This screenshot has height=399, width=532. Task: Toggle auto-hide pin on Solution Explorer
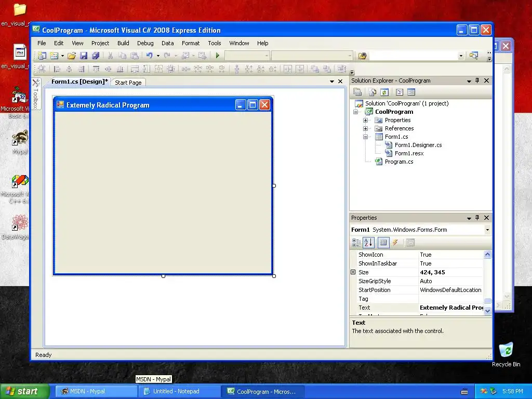(477, 81)
